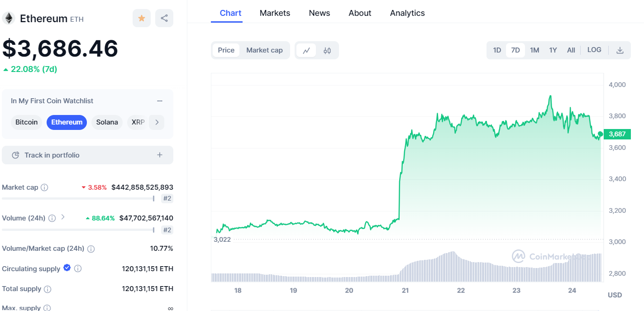The width and height of the screenshot is (644, 311).
Task: Set chart range to 1D
Action: 497,50
